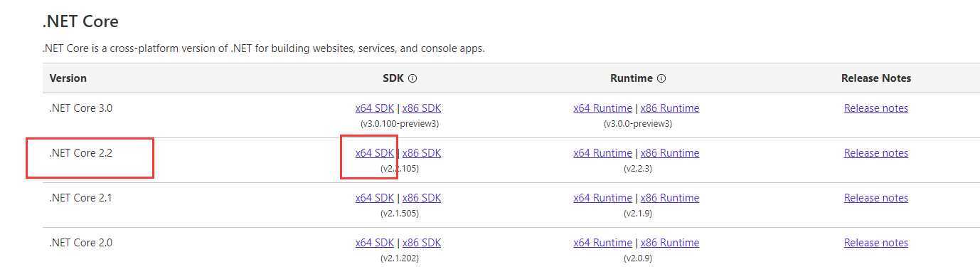Download x64 Runtime for .NET Core 3.0
Viewport: 980px width, 267px height.
tap(603, 108)
